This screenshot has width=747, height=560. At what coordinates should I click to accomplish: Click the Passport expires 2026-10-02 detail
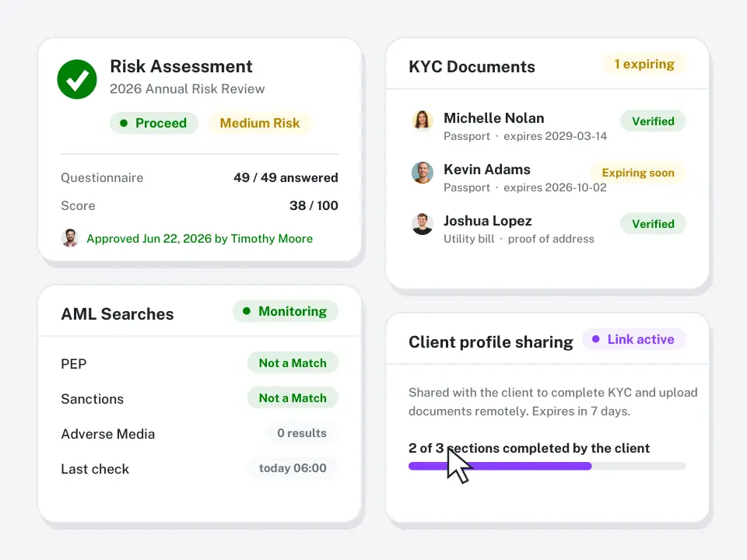tap(525, 187)
